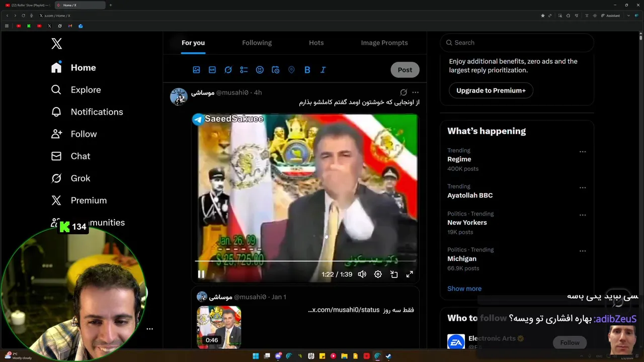Go back in the browser
The height and width of the screenshot is (362, 644).
7,16
